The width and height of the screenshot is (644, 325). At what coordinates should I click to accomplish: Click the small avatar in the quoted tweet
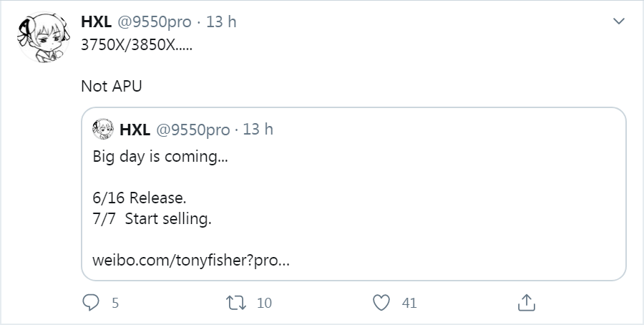tap(104, 130)
